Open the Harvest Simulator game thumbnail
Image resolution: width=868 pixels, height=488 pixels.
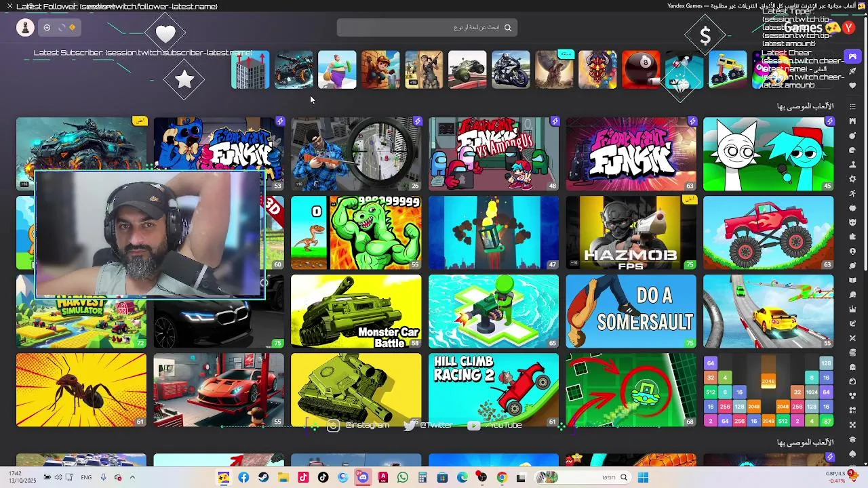(81, 323)
